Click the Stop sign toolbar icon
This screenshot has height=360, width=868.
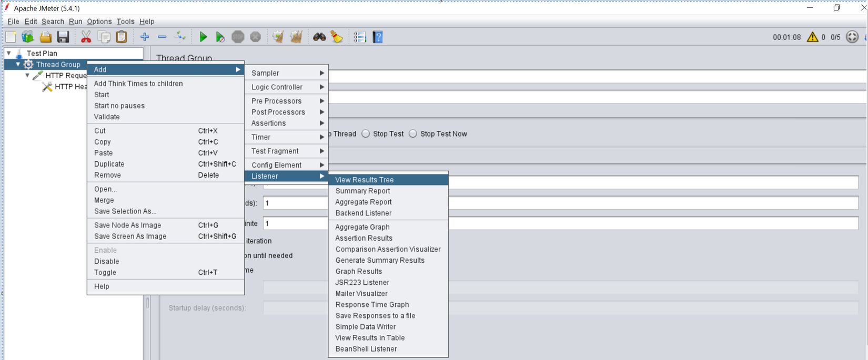pos(238,37)
